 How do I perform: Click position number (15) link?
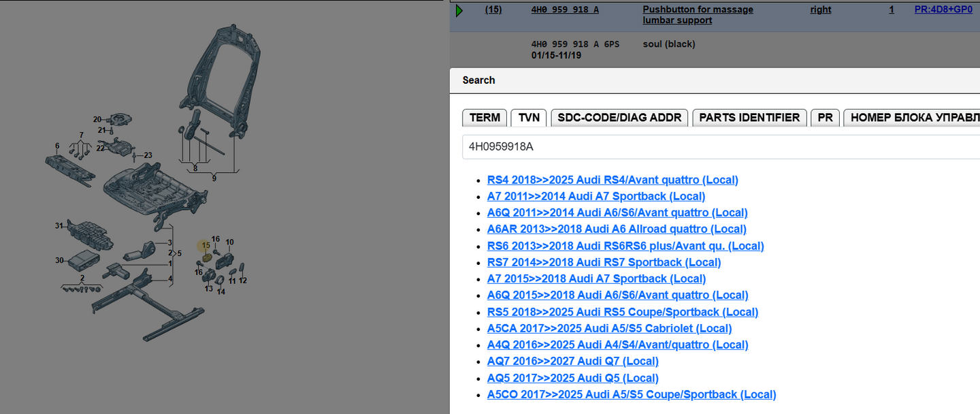pyautogui.click(x=493, y=10)
